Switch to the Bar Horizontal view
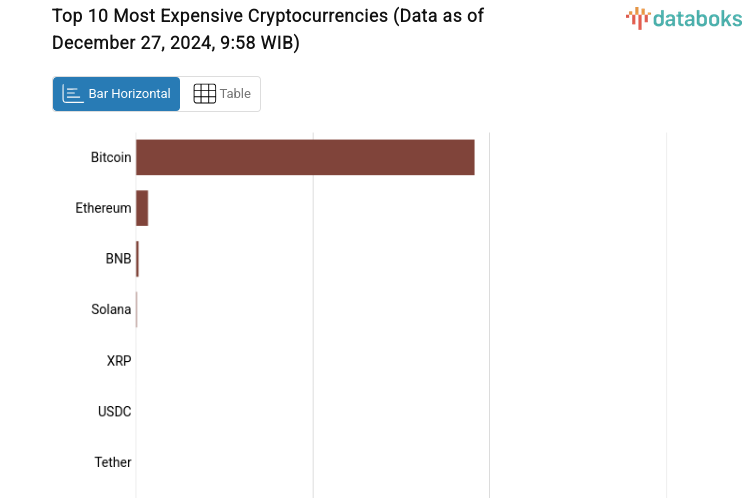This screenshot has height=498, width=753. pos(116,94)
